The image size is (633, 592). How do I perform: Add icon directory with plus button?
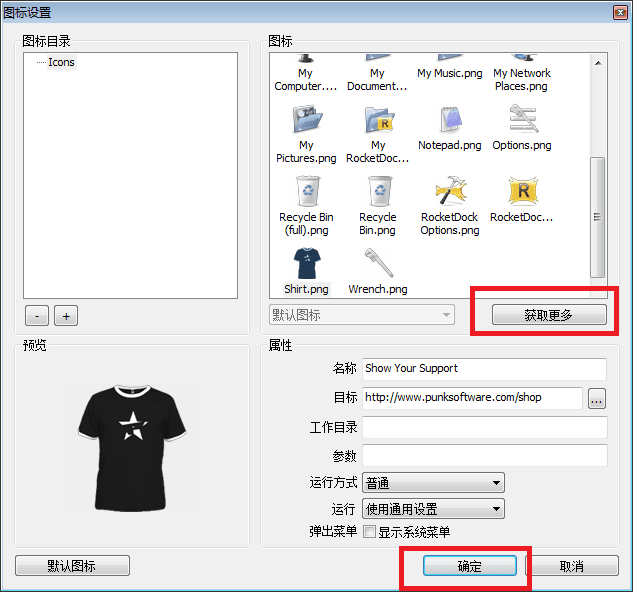[x=66, y=315]
